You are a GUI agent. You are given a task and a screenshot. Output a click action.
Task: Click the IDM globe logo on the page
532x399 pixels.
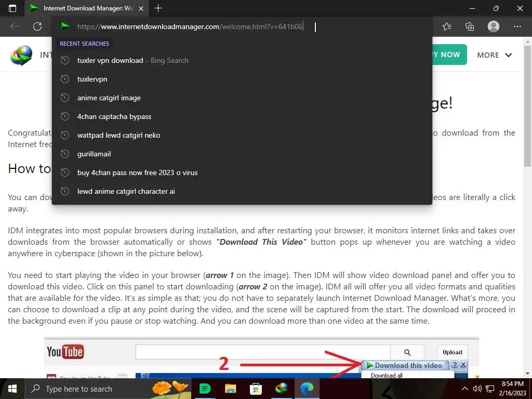click(21, 55)
